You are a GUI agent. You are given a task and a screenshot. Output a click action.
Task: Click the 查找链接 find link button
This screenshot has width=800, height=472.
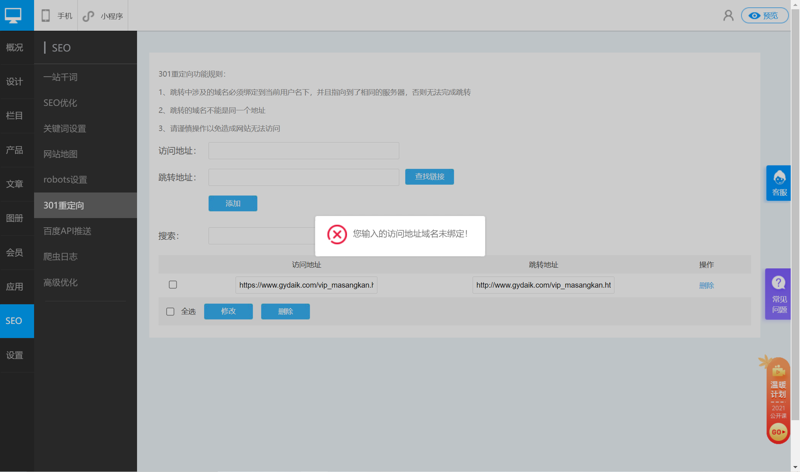coord(429,177)
